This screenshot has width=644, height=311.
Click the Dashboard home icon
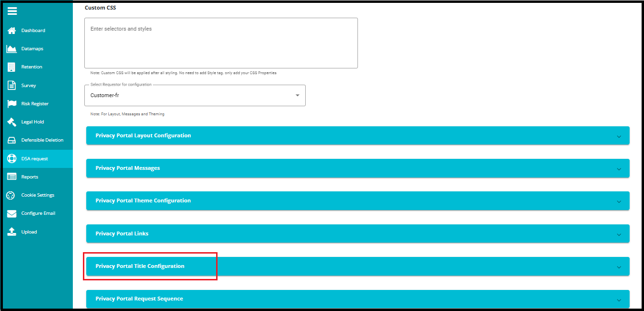click(12, 31)
